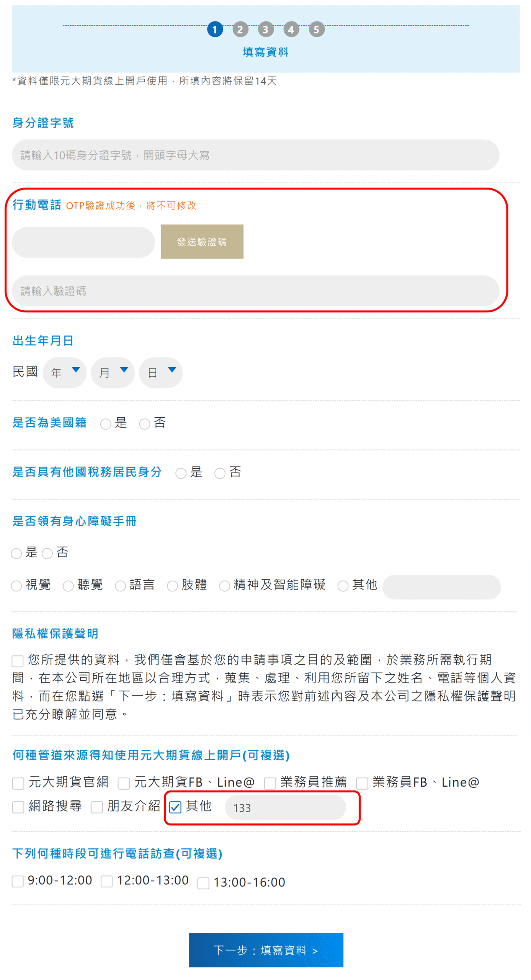The image size is (531, 980).
Task: Focus the 請輸入驗證碼 input field
Action: click(255, 291)
